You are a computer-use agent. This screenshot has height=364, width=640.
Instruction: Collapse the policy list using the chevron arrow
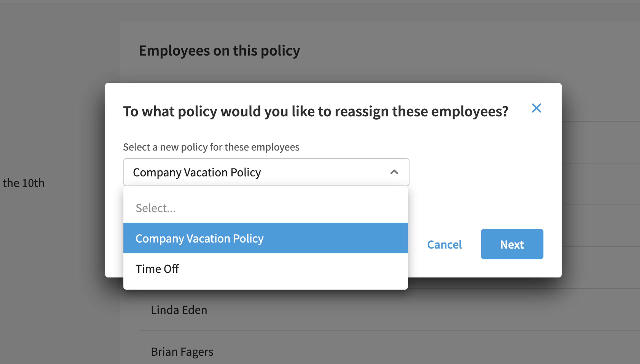click(394, 172)
